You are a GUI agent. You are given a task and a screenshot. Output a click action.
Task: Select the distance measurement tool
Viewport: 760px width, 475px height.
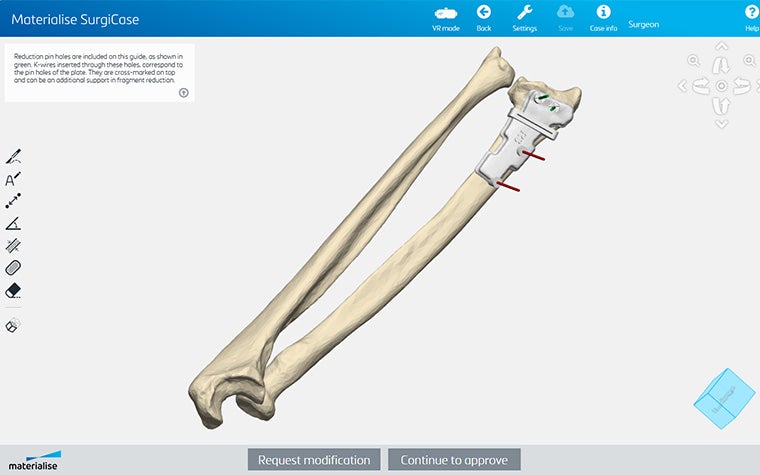13,201
